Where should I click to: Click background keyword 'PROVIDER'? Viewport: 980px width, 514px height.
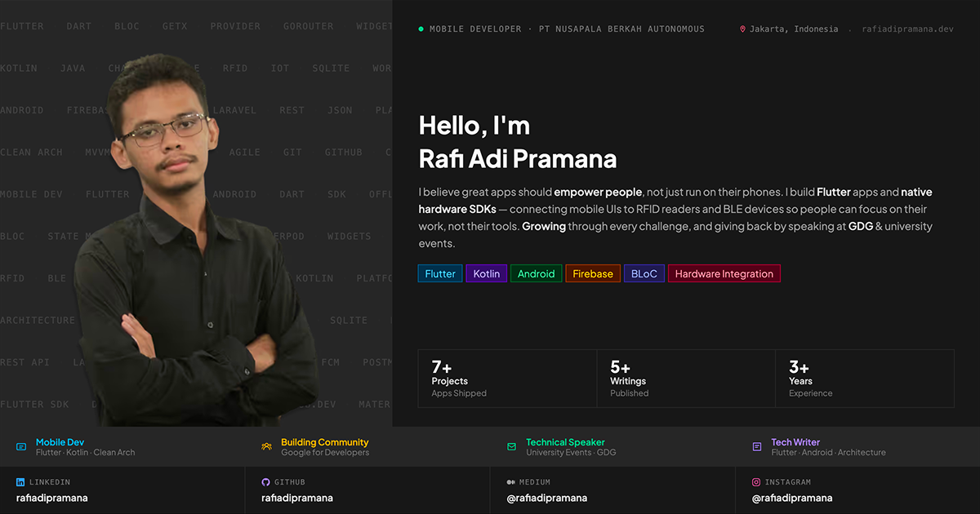pos(235,26)
